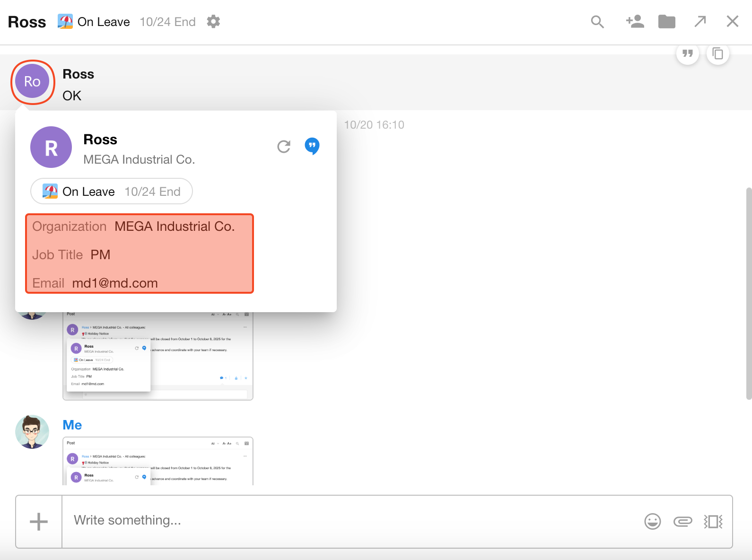Image resolution: width=752 pixels, height=560 pixels.
Task: Click the email md1@md.com
Action: 115,283
